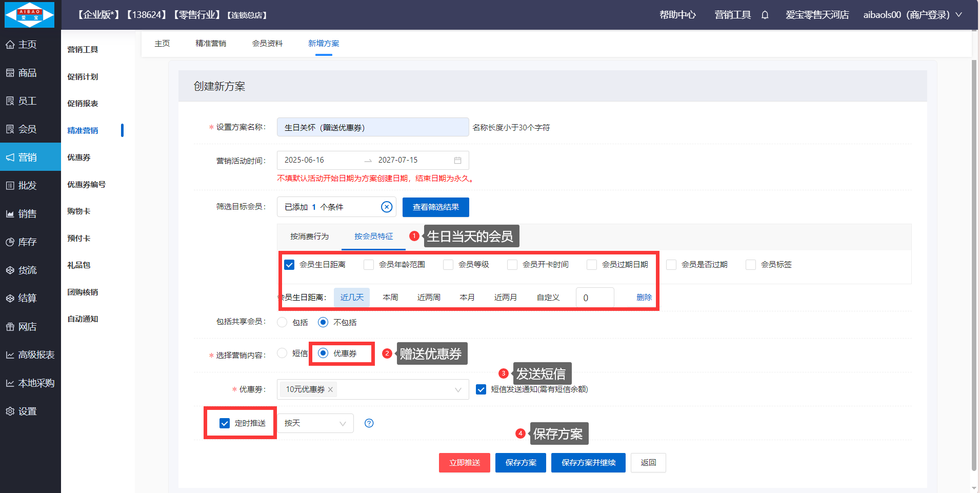The image size is (980, 493).
Task: Open 设置 in the left sidebar
Action: coord(28,411)
